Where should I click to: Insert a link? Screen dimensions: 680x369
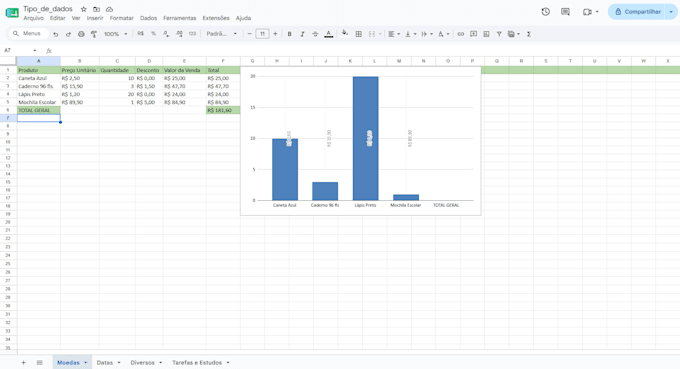[461, 34]
